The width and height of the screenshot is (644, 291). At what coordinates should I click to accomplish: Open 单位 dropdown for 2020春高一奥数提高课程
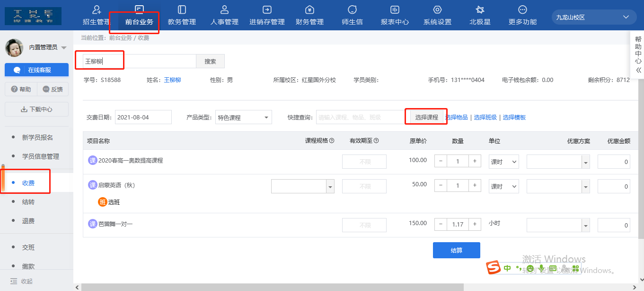pos(504,162)
